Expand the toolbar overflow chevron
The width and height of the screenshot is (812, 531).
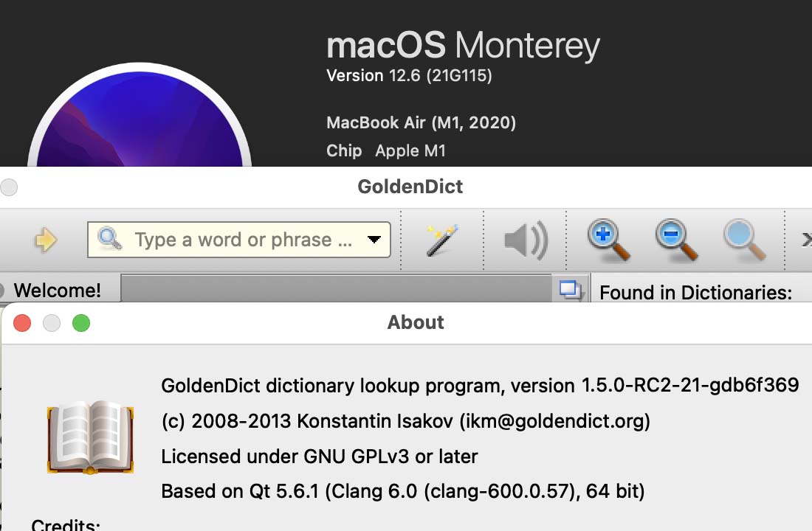806,240
